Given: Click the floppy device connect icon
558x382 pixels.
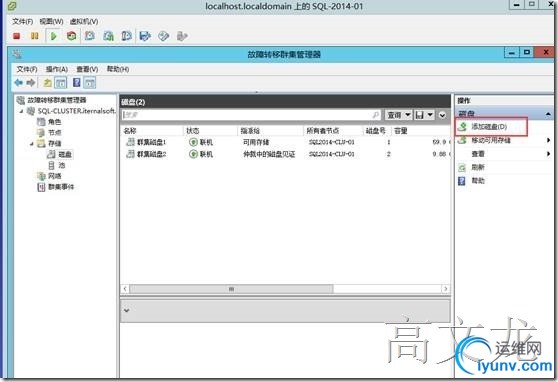Looking at the screenshot, I should [x=145, y=36].
